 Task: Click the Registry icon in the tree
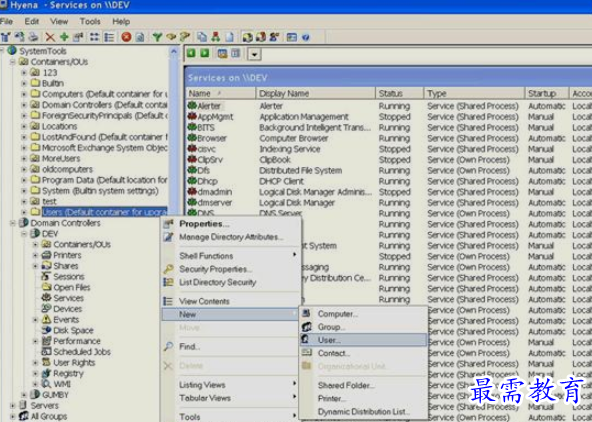coord(46,373)
